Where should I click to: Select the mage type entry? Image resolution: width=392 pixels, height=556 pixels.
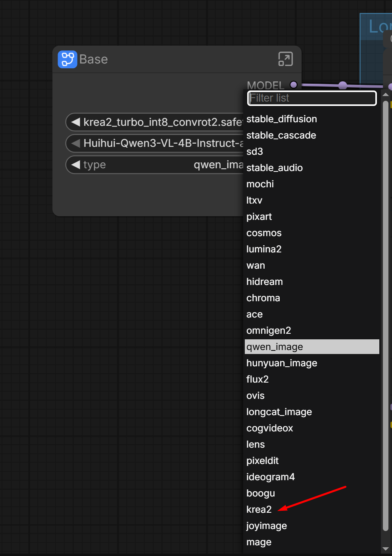pos(312,542)
